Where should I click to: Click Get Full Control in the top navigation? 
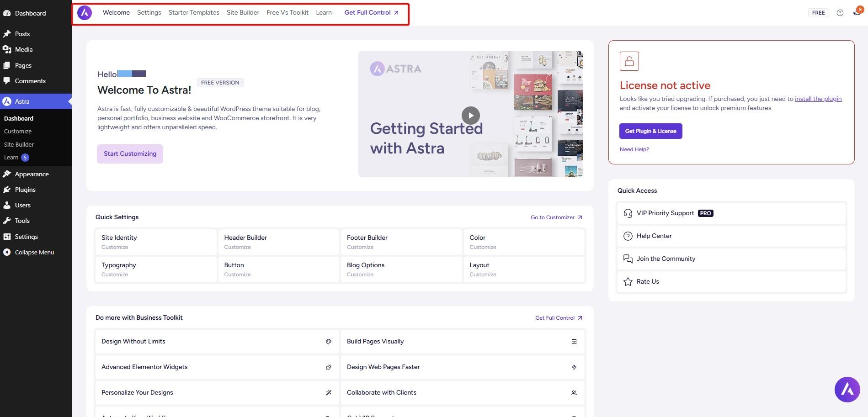coord(372,12)
